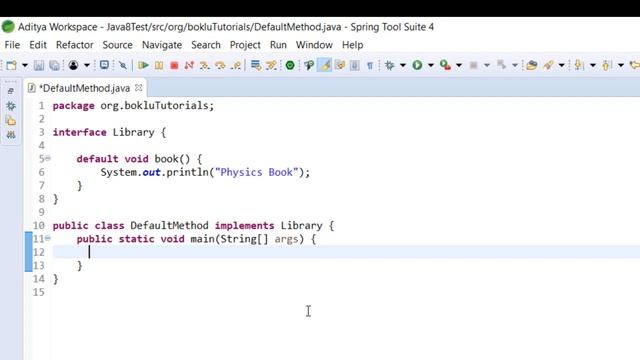Toggle Show Whitespace Characters pilcrow icon
Screen dimensions: 640x360
(x=370, y=65)
